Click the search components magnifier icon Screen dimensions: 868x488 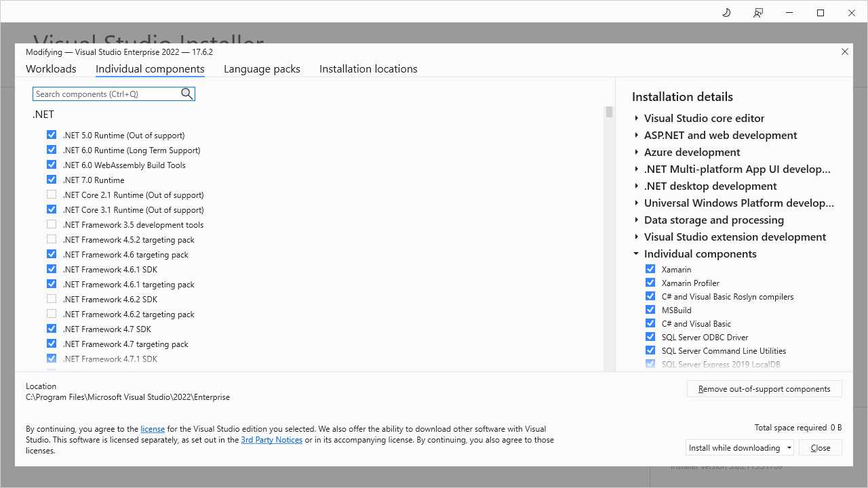pyautogui.click(x=186, y=94)
